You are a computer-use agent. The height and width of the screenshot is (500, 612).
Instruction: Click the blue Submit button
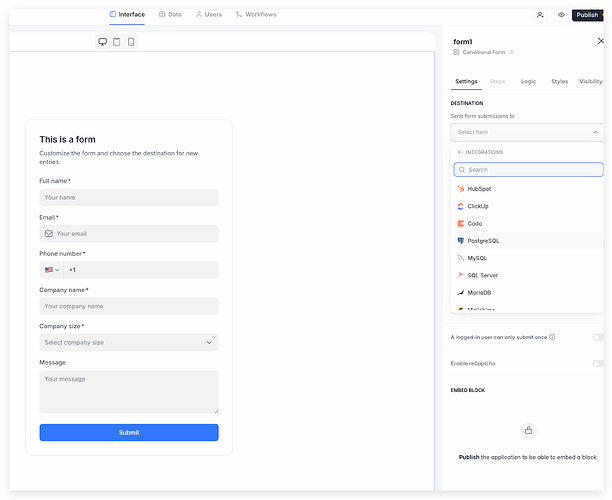pos(129,432)
